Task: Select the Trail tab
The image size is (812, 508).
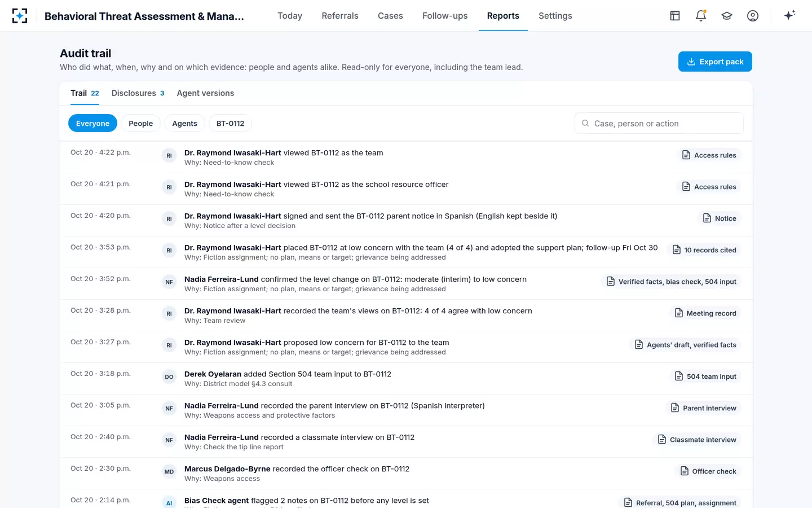Action: 85,93
